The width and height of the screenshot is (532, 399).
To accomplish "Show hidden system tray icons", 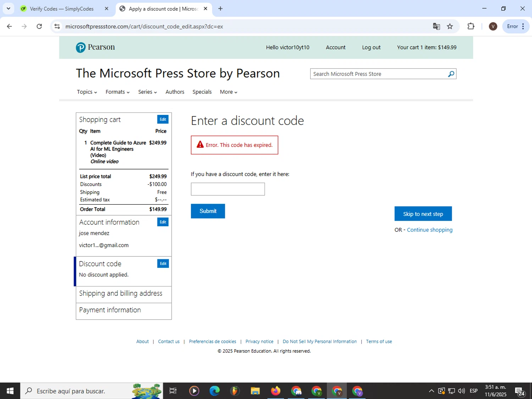I will tap(431, 391).
